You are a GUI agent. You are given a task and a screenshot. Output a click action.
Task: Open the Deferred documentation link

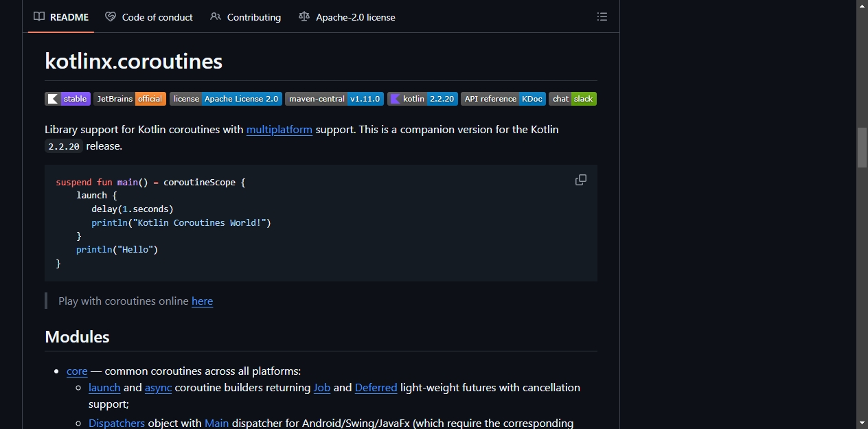pos(376,387)
